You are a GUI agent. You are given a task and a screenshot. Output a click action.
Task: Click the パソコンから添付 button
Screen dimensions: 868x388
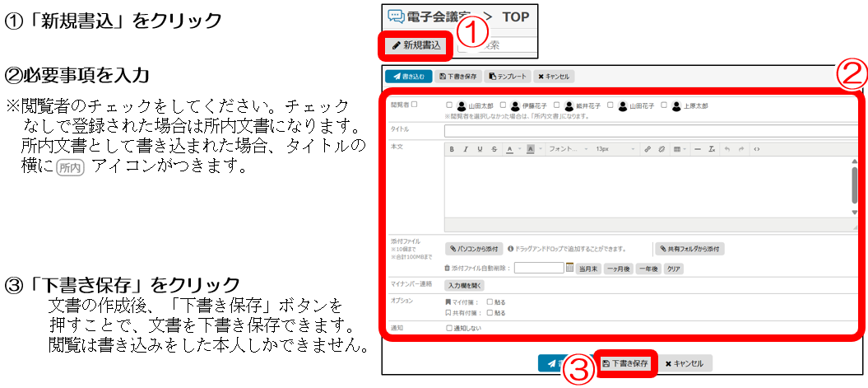pos(474,248)
